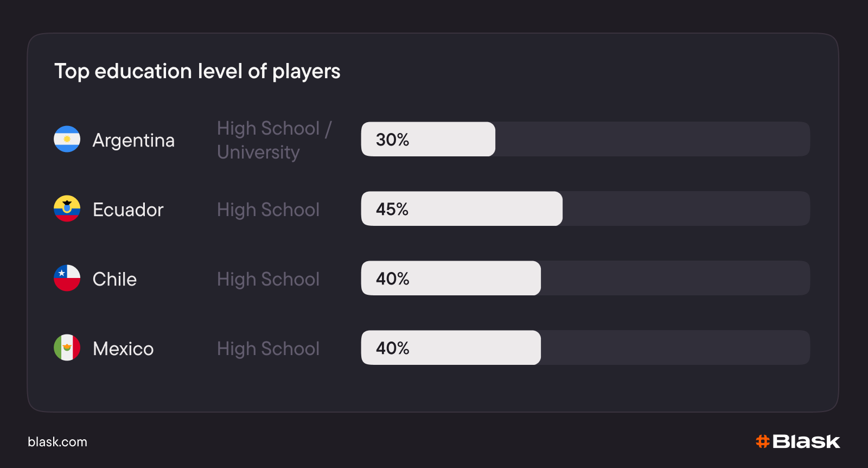
Task: Select Mexico's High School label
Action: tap(268, 349)
